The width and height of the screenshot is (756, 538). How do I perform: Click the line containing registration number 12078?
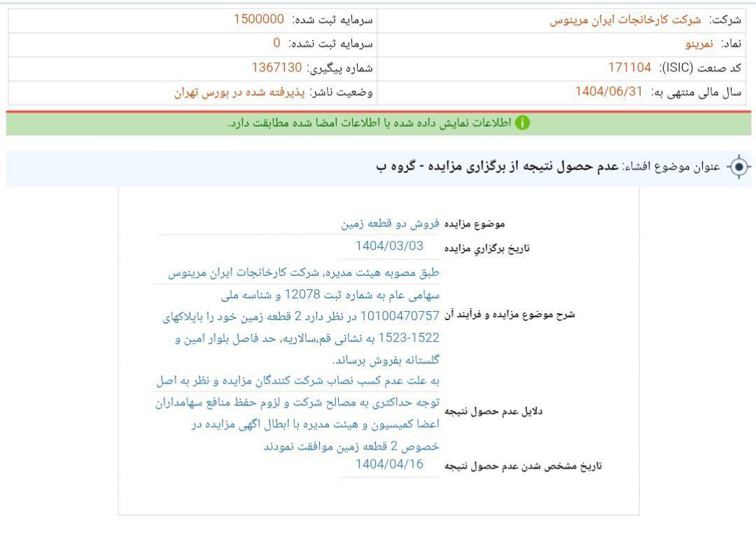click(330, 294)
